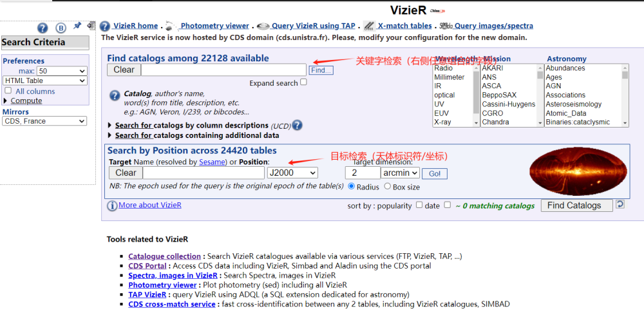Select BeppoSAX in the Mission list
The width and height of the screenshot is (644, 315).
click(x=499, y=95)
